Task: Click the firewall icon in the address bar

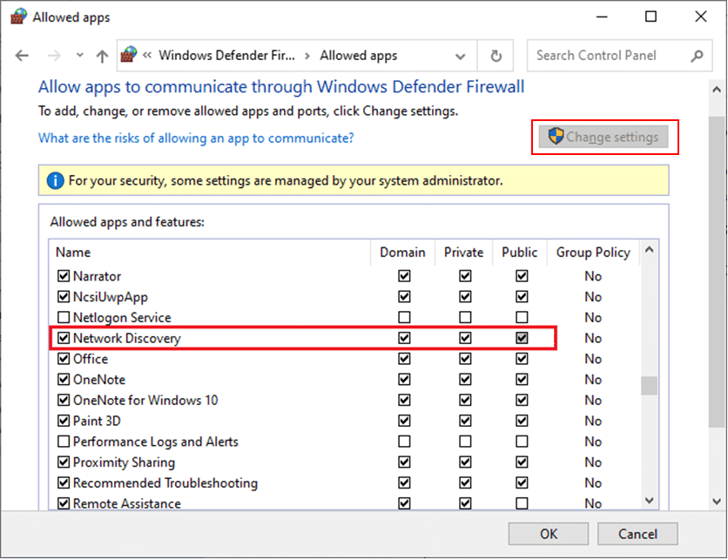Action: [127, 54]
